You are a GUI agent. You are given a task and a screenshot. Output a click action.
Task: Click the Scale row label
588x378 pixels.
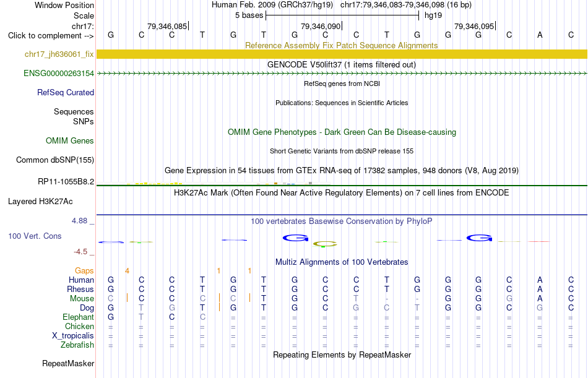tap(84, 15)
